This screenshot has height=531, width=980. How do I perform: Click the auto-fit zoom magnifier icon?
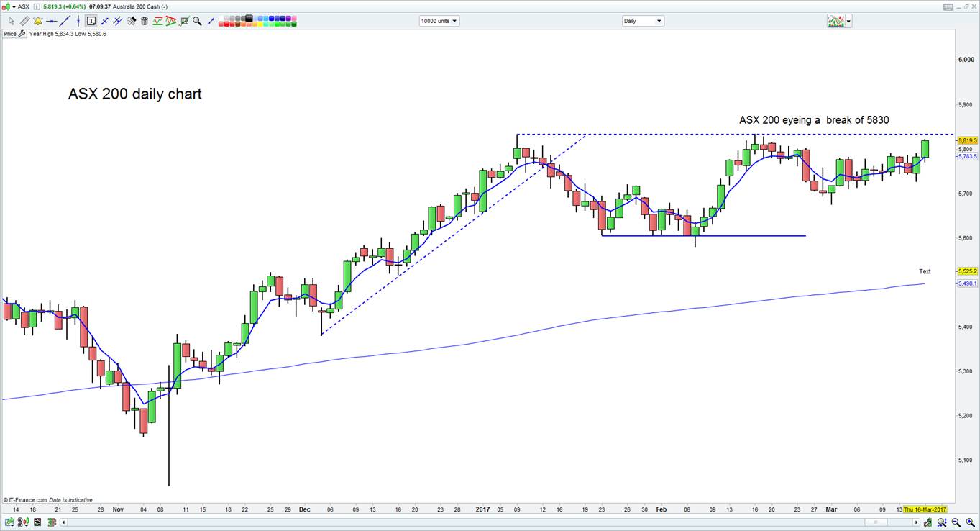tap(942, 522)
